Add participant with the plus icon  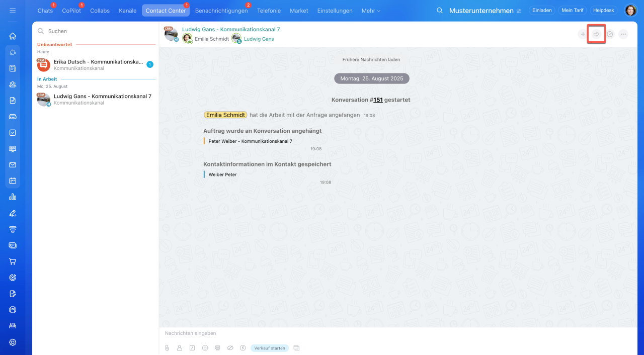coord(583,34)
